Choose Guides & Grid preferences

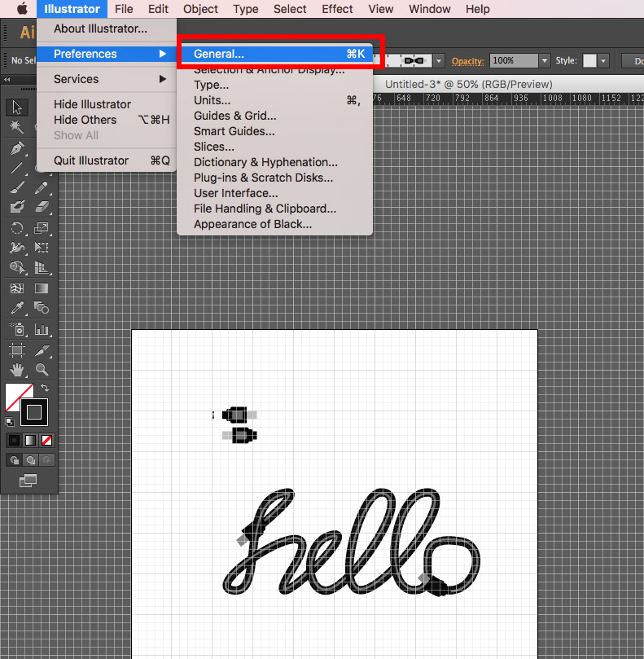[x=234, y=116]
